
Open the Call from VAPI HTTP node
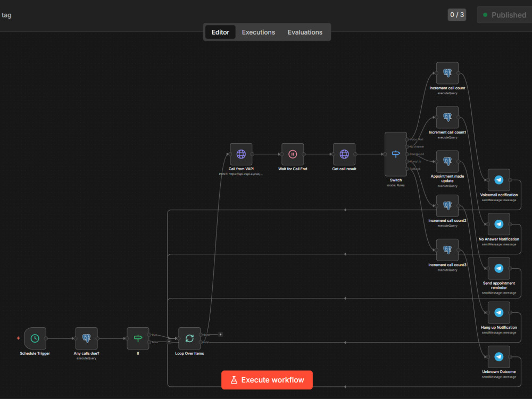tap(241, 154)
